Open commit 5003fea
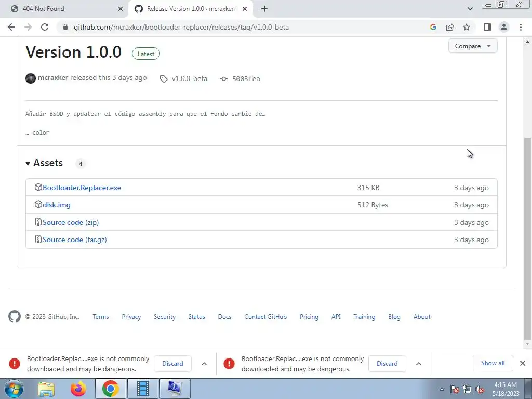Viewport: 532px width, 399px height. [246, 79]
